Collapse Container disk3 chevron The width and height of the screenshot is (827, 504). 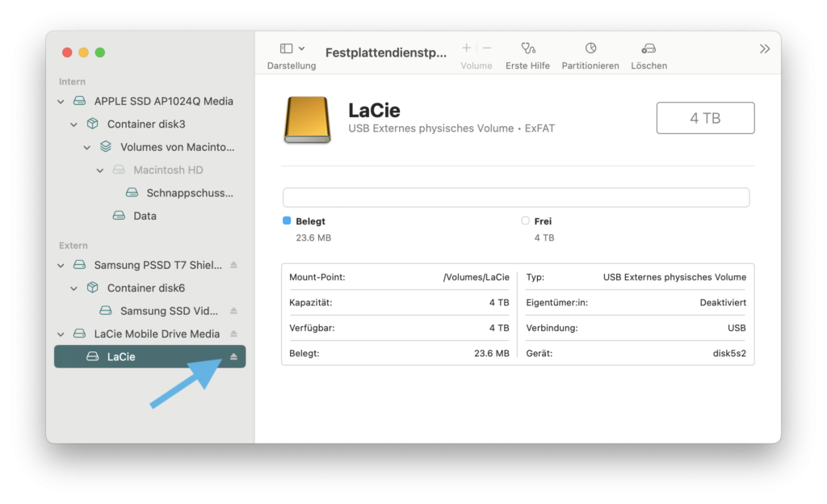click(74, 124)
